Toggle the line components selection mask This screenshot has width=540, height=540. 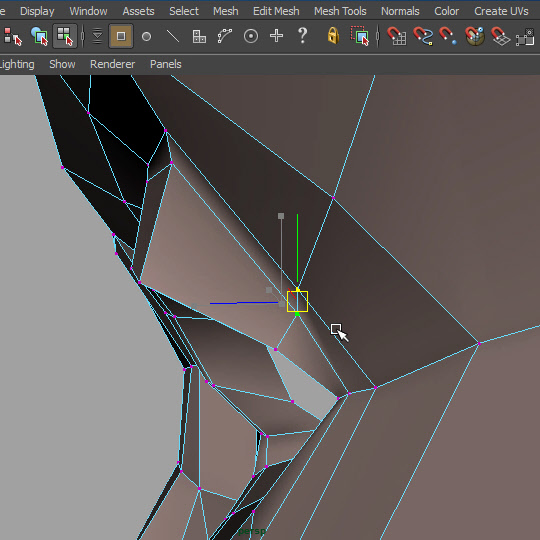coord(173,36)
